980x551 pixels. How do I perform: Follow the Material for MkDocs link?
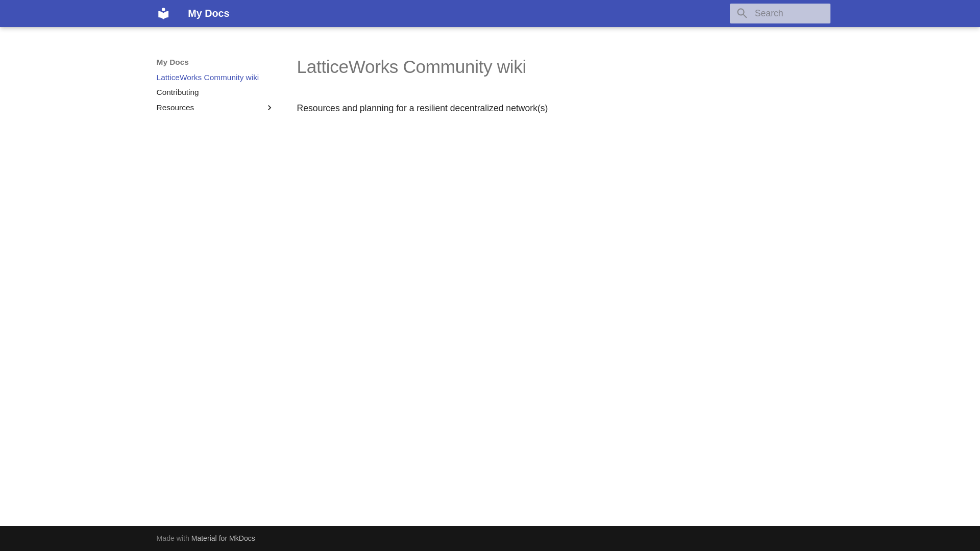coord(223,538)
